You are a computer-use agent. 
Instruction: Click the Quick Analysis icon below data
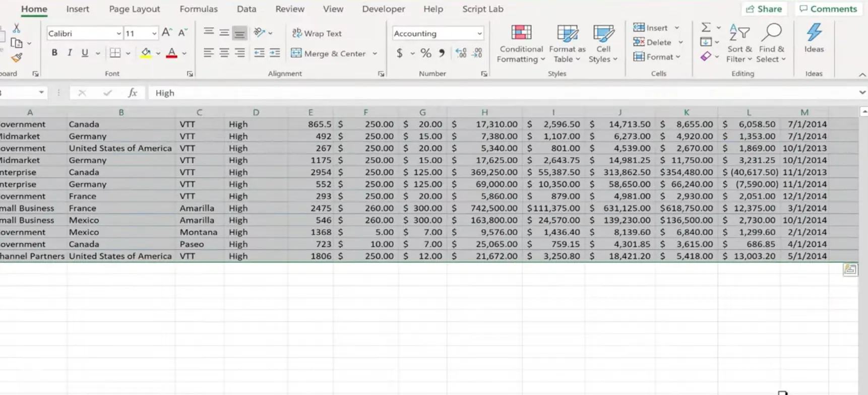850,270
